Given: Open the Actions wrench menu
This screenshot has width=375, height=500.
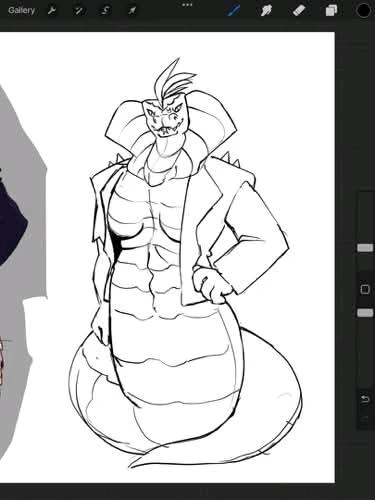Looking at the screenshot, I should click(52, 11).
